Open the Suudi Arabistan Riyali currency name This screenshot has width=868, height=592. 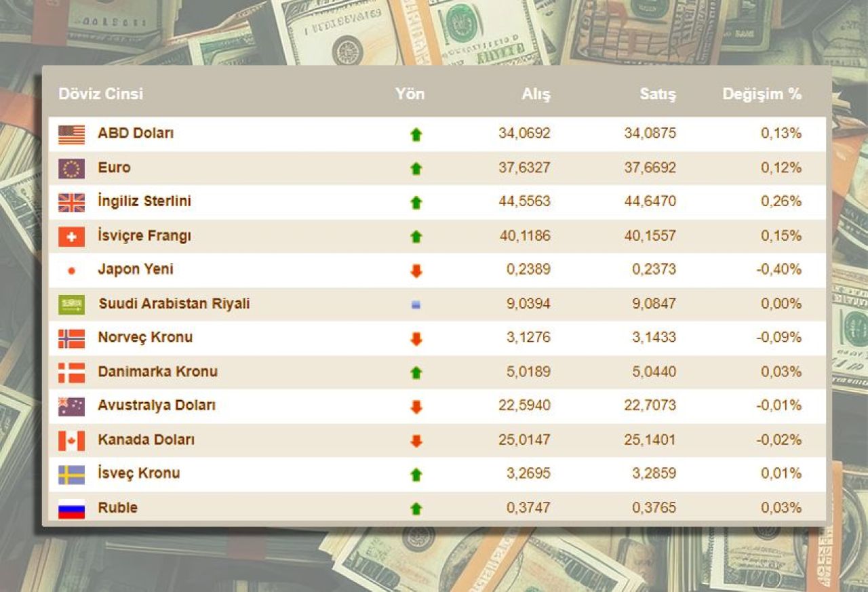click(174, 303)
